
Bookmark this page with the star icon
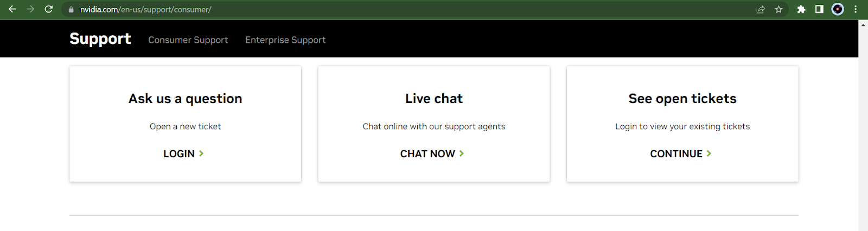pyautogui.click(x=778, y=9)
